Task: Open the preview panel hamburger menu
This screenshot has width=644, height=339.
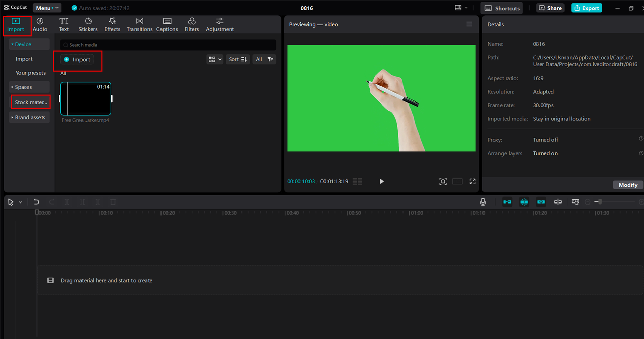Action: [469, 24]
